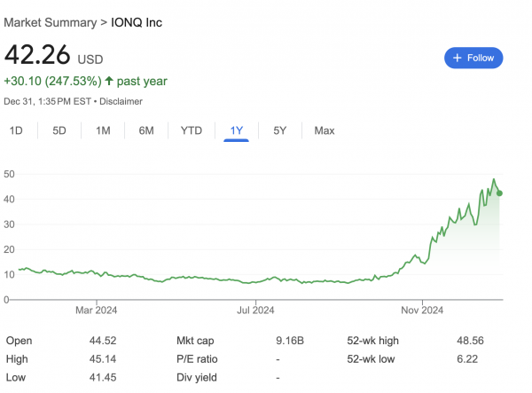Switch chart to 6M range
This screenshot has width=532, height=393.
(x=146, y=130)
